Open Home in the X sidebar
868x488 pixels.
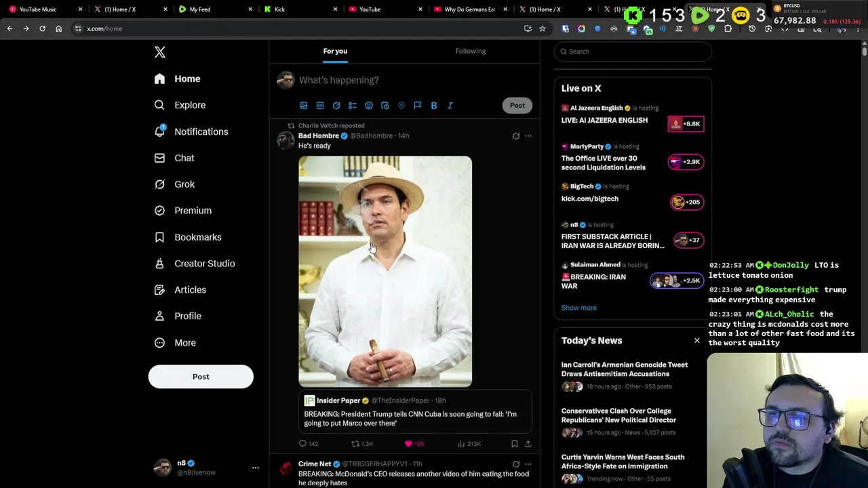click(177, 79)
